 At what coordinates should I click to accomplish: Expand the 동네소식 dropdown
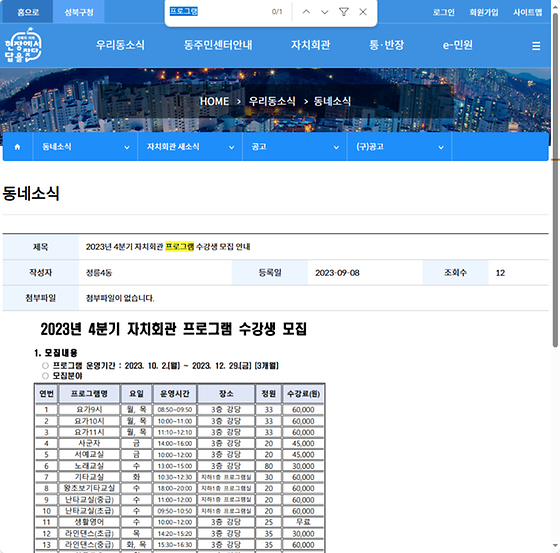tap(85, 147)
